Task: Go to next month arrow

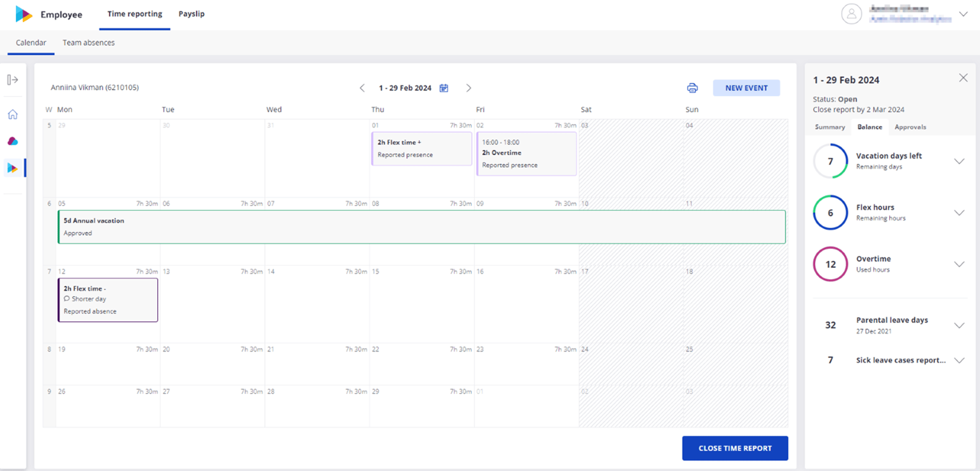Action: tap(469, 88)
